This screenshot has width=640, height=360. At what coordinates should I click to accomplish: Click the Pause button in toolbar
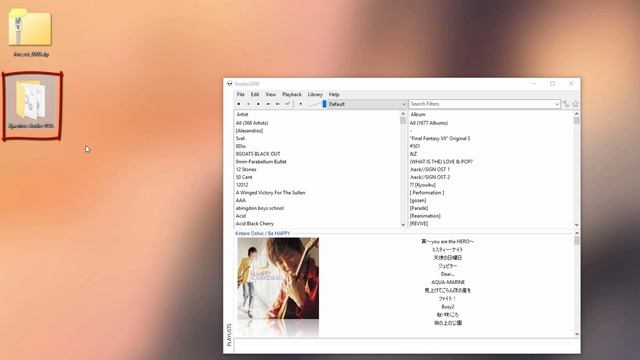click(248, 104)
